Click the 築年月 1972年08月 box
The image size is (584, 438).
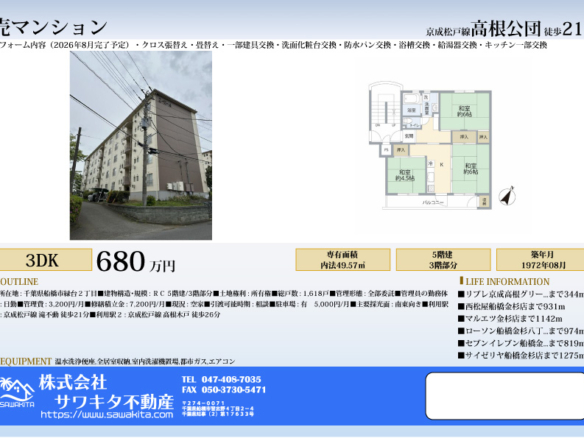tap(540, 260)
